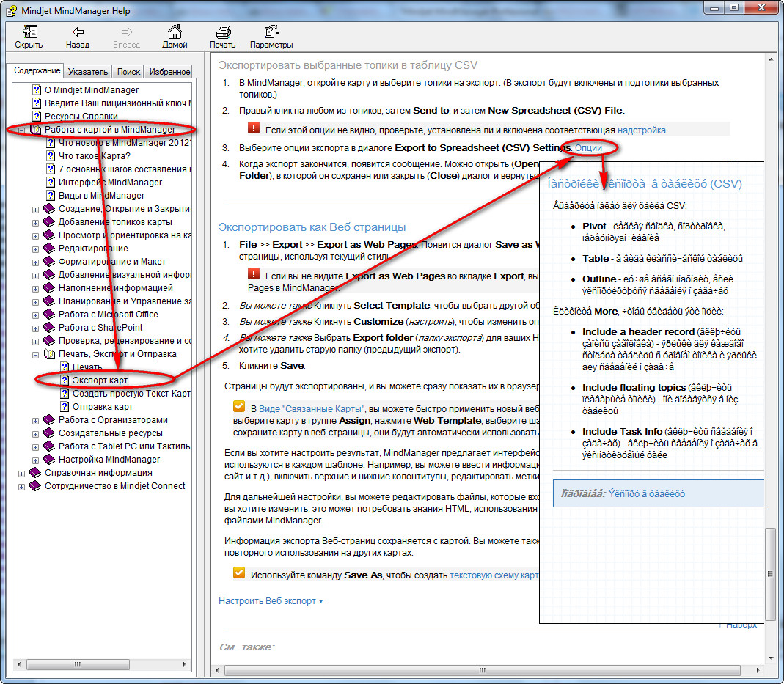This screenshot has width=784, height=684.
Task: Open the Избранное tab
Action: 169,72
